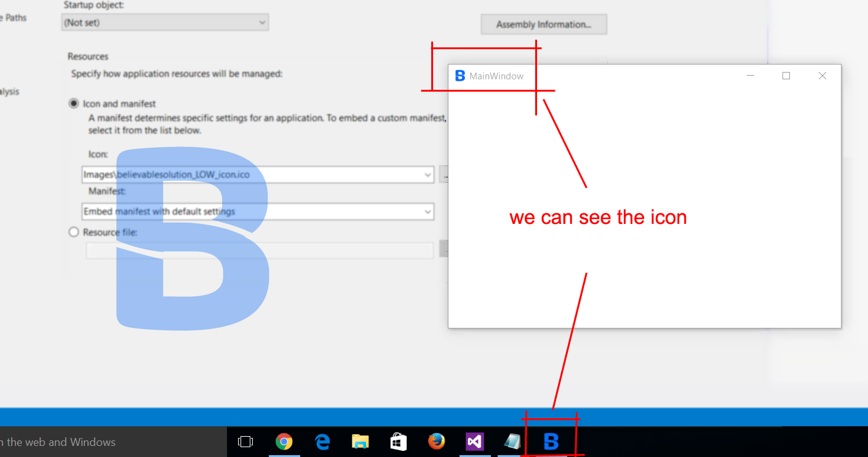Browse for an icon file
This screenshot has width=868, height=457.
[444, 174]
